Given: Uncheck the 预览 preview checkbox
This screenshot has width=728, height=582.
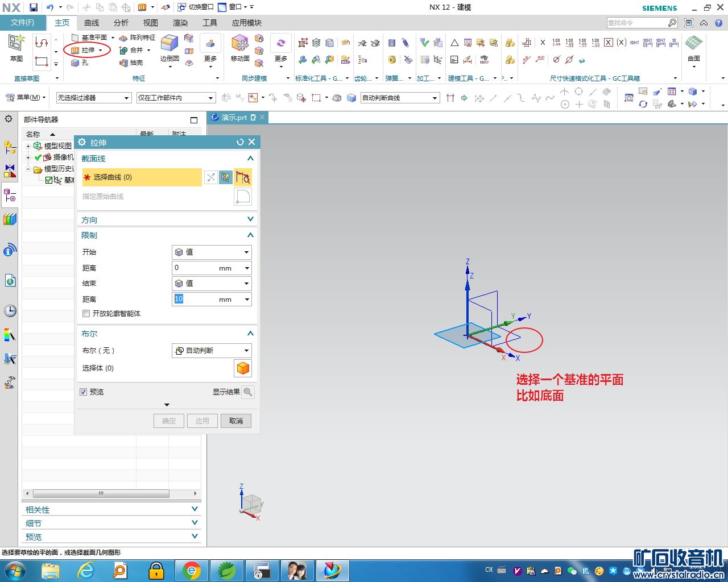Looking at the screenshot, I should 84,392.
